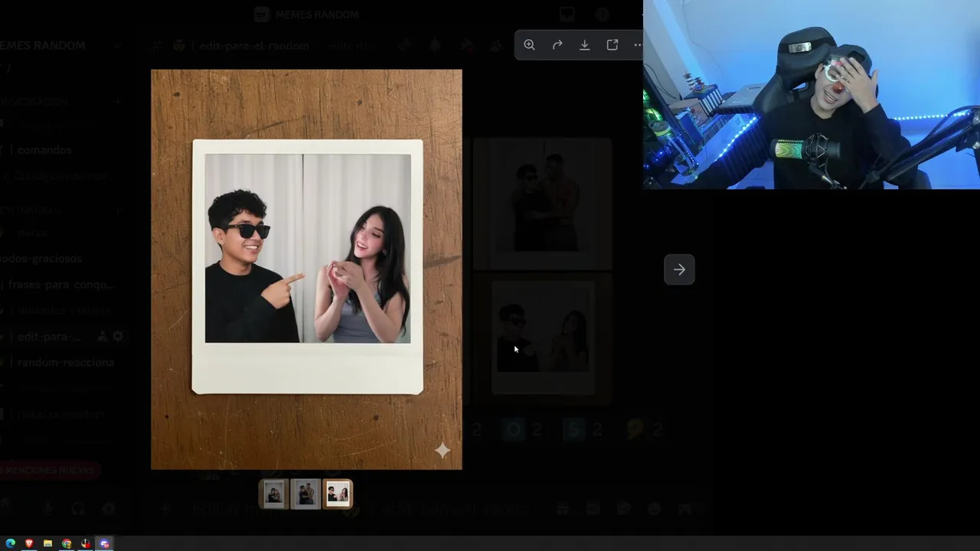Go to next image with right arrow
Image resolution: width=980 pixels, height=551 pixels.
pyautogui.click(x=679, y=269)
